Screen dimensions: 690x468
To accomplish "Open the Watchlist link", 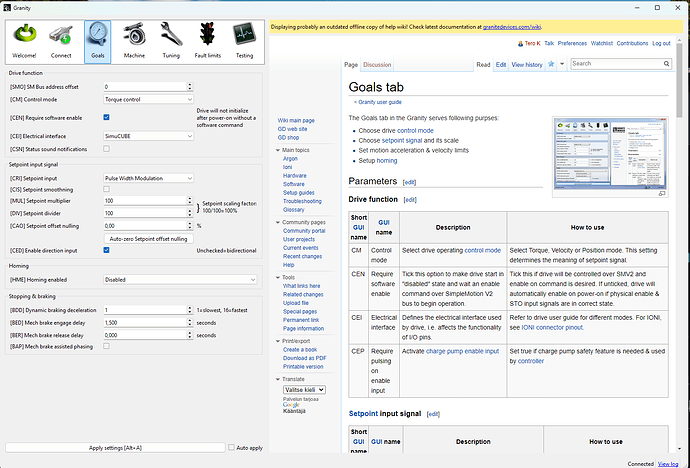I will tap(602, 44).
